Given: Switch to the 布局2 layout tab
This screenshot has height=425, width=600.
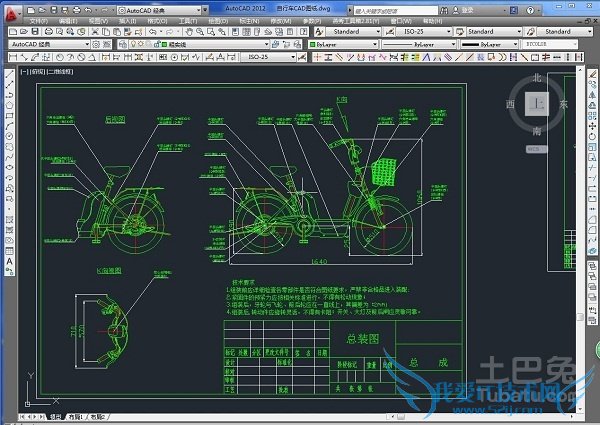Looking at the screenshot, I should point(98,417).
